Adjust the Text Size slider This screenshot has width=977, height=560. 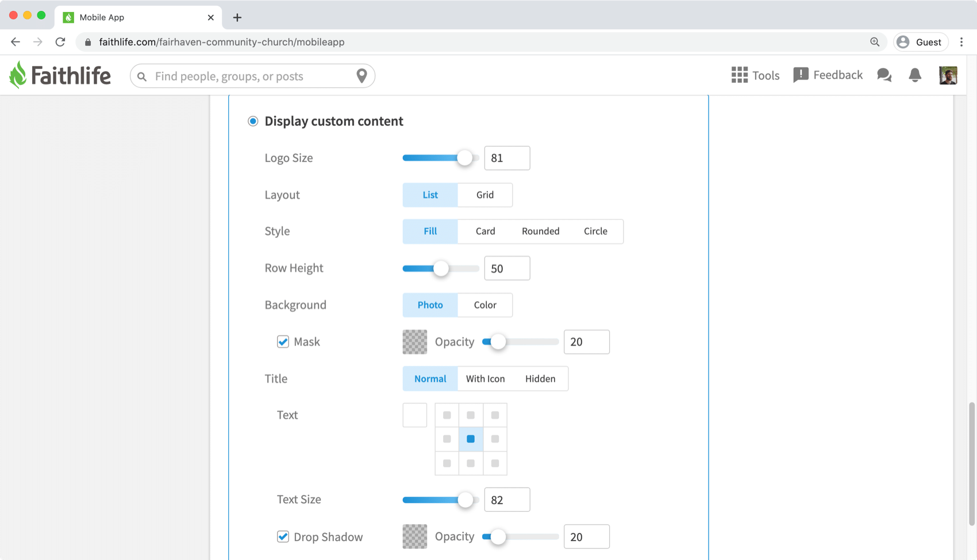coord(466,500)
